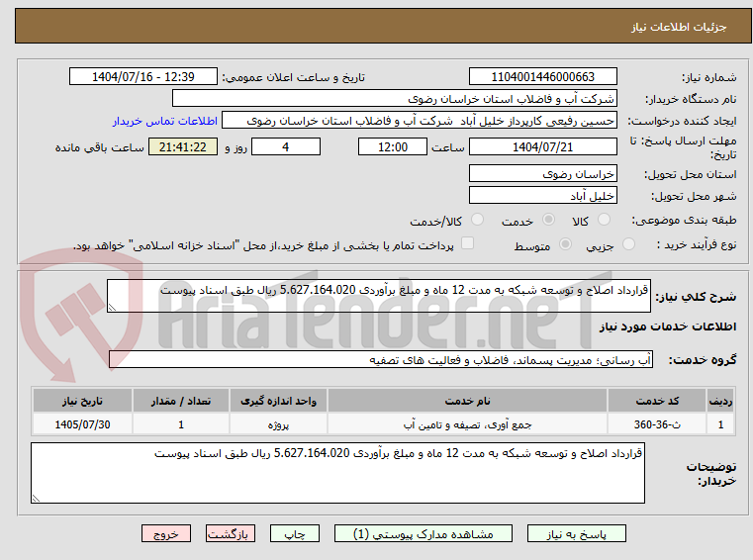The width and height of the screenshot is (753, 560).
Task: Click the بازگشت back button
Action: point(230,534)
